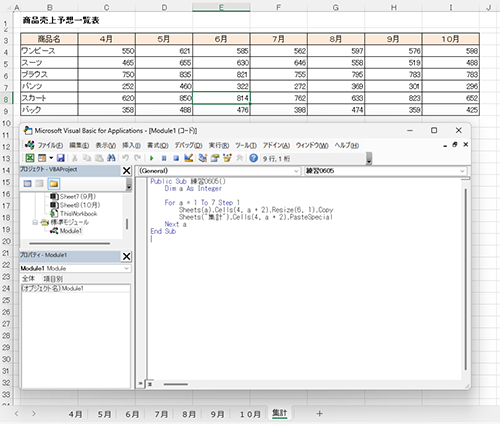Save the VBA project with the floppy icon

pyautogui.click(x=61, y=158)
